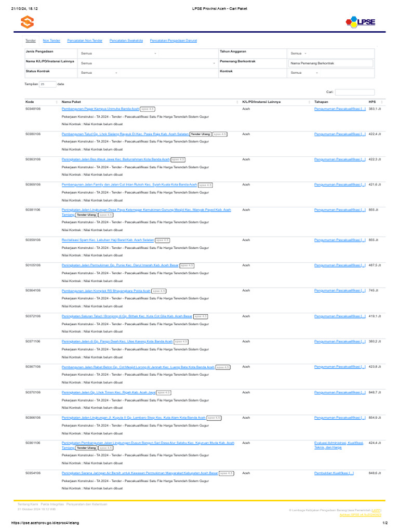Expand the Tahun Anggaran dropdown
Image resolution: width=399 pixels, height=532 pixels.
tap(299, 54)
